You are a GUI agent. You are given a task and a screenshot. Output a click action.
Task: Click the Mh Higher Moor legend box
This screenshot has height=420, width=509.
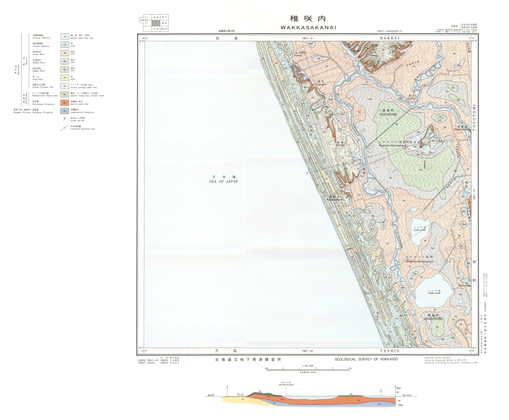65,70
